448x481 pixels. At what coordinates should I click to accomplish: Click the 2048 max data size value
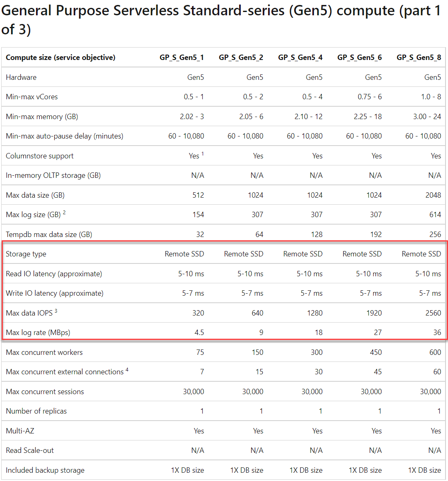coord(433,195)
